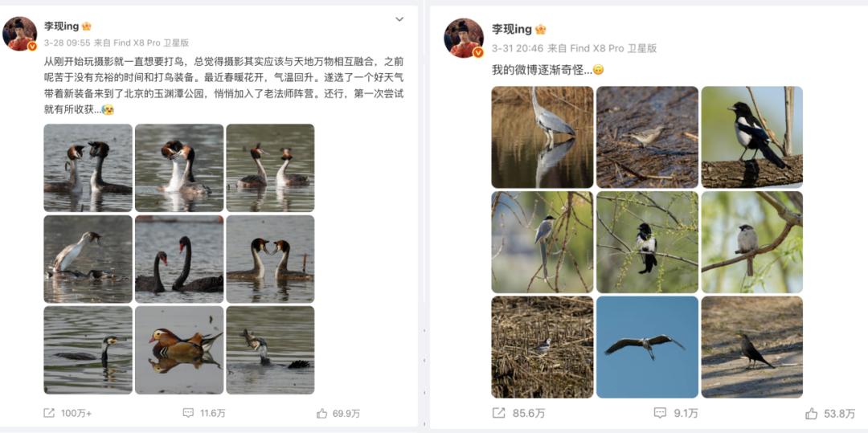Viewport: 868px width, 433px height.
Task: Open the black bird on the ground photo
Action: [751, 347]
